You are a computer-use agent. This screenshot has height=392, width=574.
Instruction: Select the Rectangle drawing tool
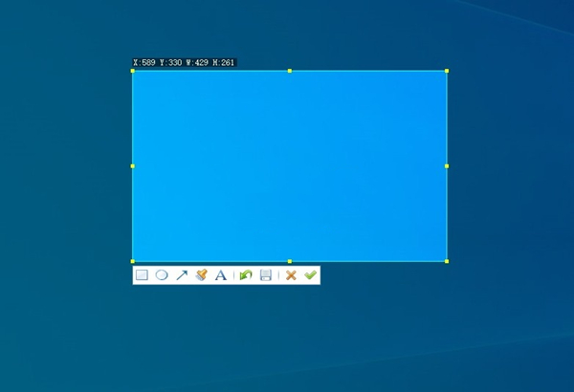coord(142,275)
